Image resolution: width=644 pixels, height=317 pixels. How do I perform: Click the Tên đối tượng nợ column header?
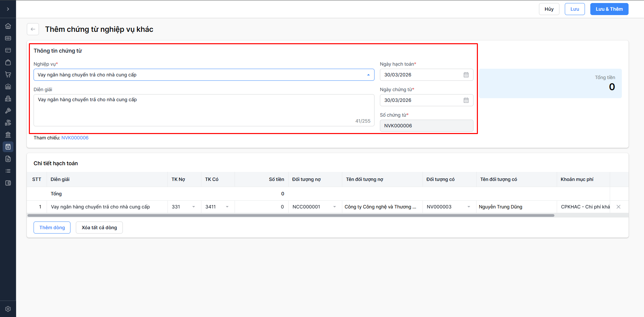point(382,179)
